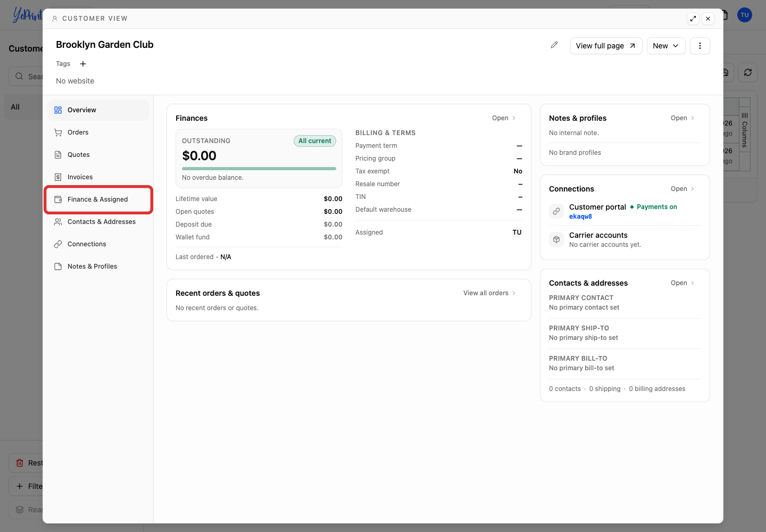Viewport: 766px width, 532px height.
Task: Click the View full page button
Action: (x=606, y=46)
